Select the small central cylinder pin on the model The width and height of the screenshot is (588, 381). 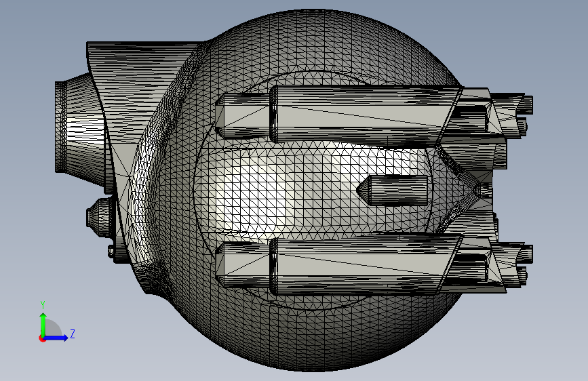(x=392, y=190)
